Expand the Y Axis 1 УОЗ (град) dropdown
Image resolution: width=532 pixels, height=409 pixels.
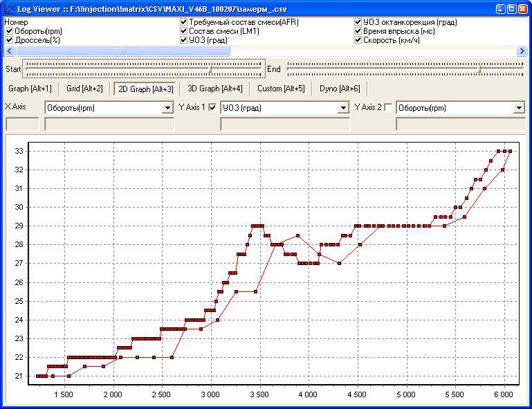[x=343, y=108]
